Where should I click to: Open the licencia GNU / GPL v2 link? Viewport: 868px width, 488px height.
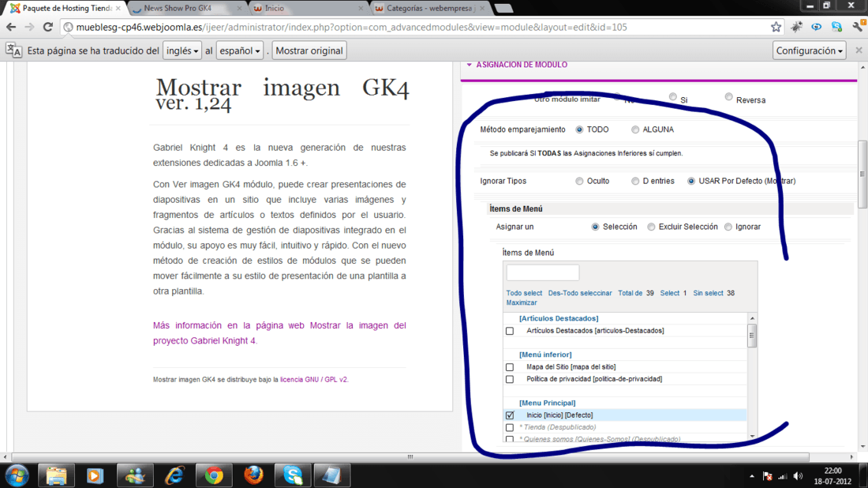(x=314, y=380)
